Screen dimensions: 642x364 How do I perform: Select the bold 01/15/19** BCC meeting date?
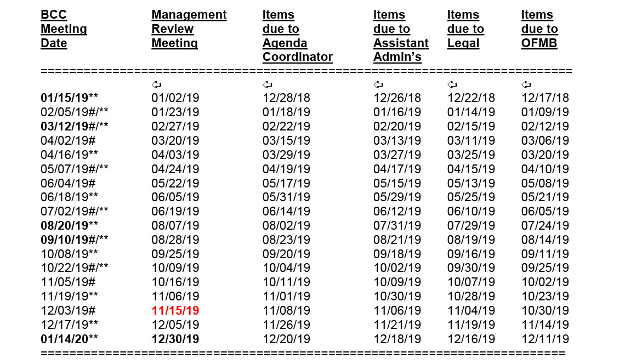click(69, 98)
